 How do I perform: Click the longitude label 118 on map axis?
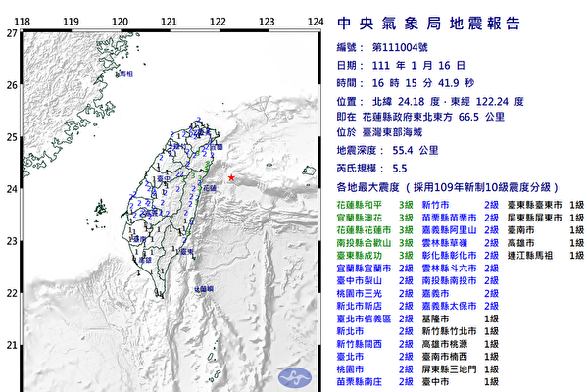[x=23, y=22]
